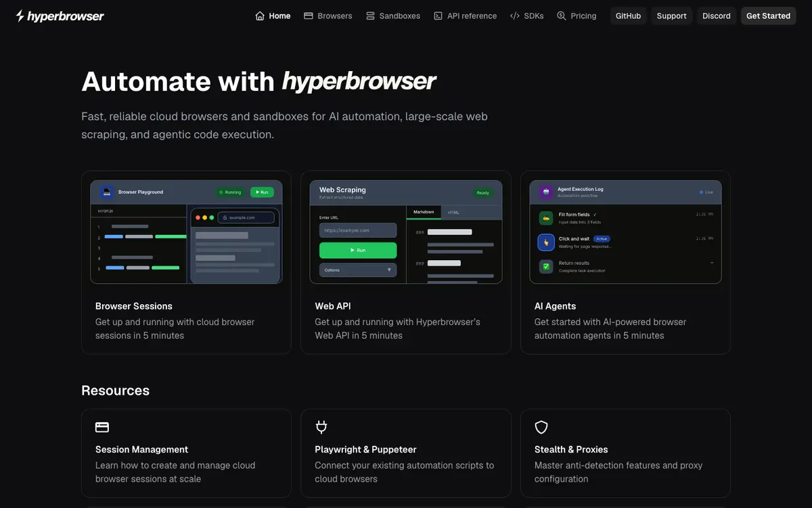Click "Get up and running with cloud browser" text

175,322
